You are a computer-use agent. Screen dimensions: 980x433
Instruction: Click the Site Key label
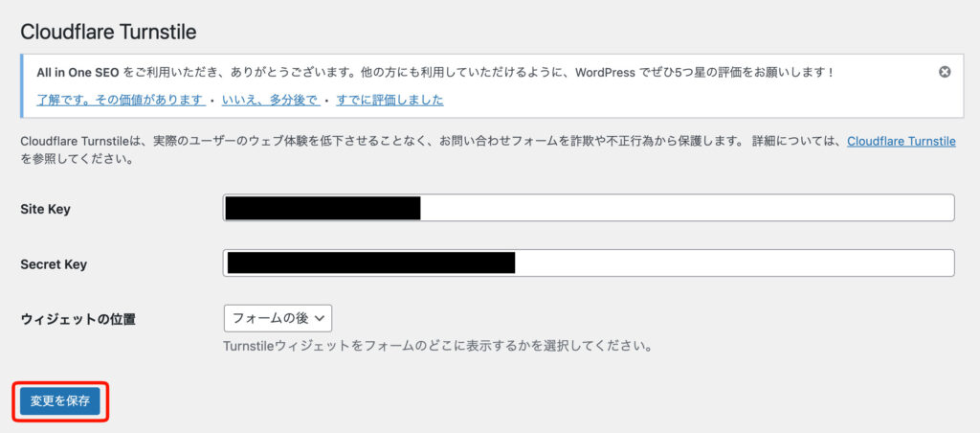click(x=46, y=209)
